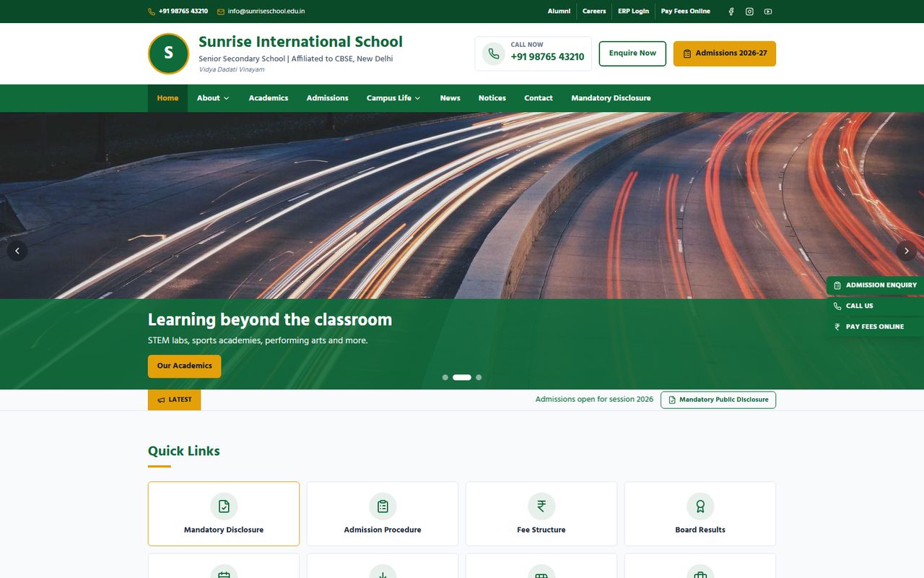Select the third slide indicator dot
Image resolution: width=924 pixels, height=578 pixels.
(479, 377)
